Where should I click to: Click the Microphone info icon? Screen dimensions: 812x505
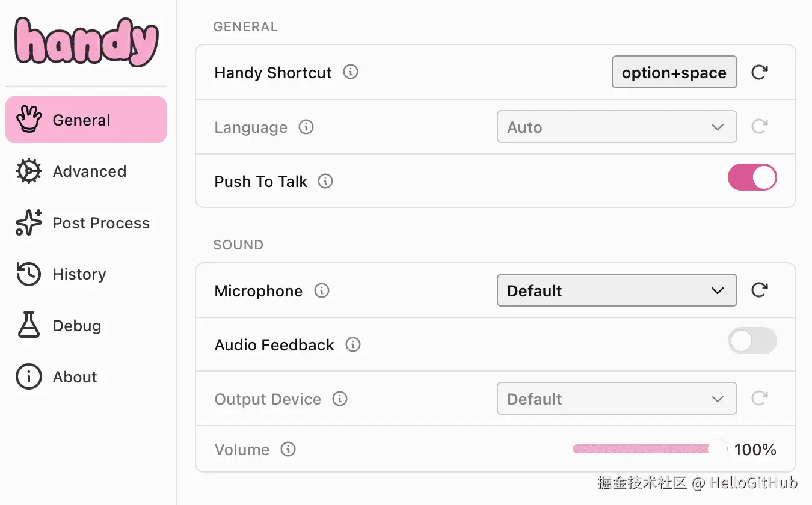click(322, 290)
